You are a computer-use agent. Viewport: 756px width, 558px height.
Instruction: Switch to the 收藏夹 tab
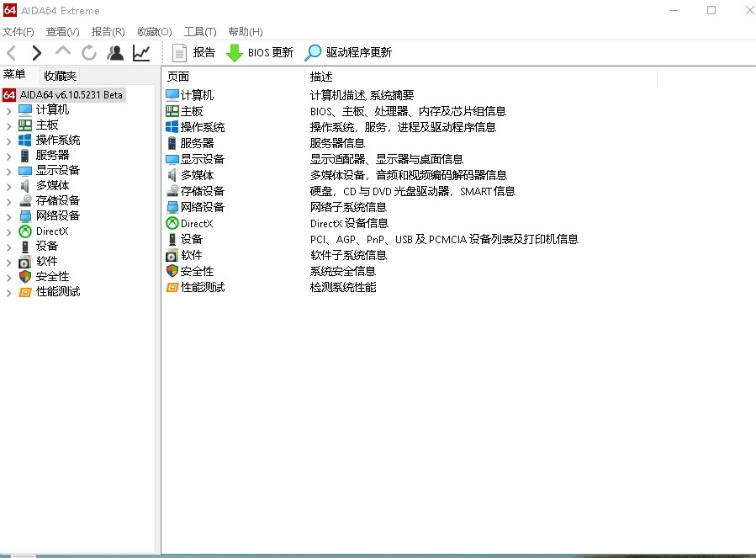click(x=61, y=76)
